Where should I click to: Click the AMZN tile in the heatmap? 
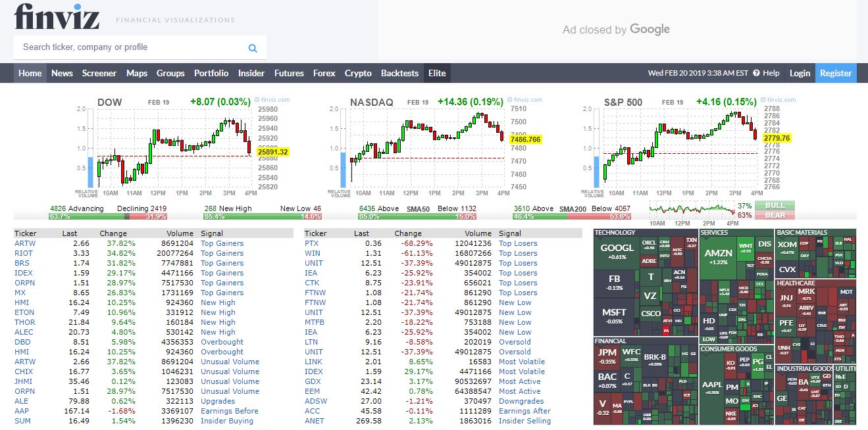point(718,256)
